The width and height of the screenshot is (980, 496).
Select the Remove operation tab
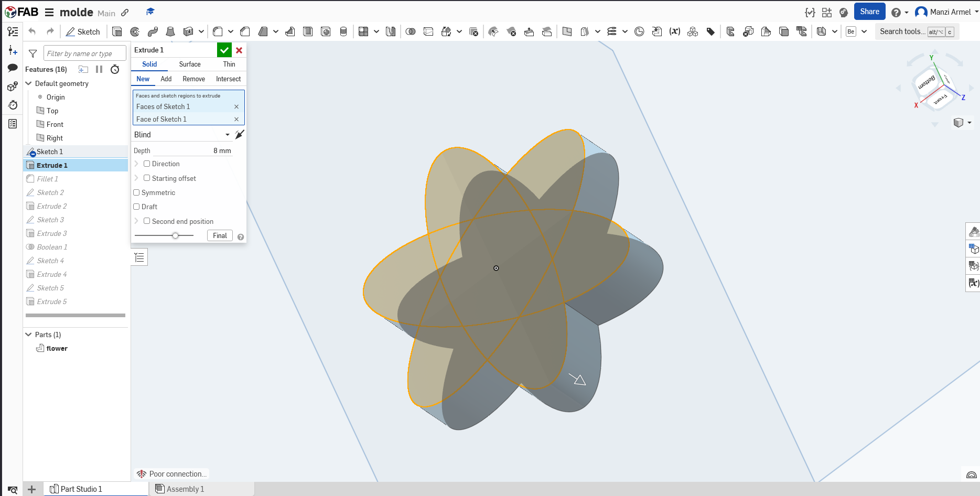point(194,79)
